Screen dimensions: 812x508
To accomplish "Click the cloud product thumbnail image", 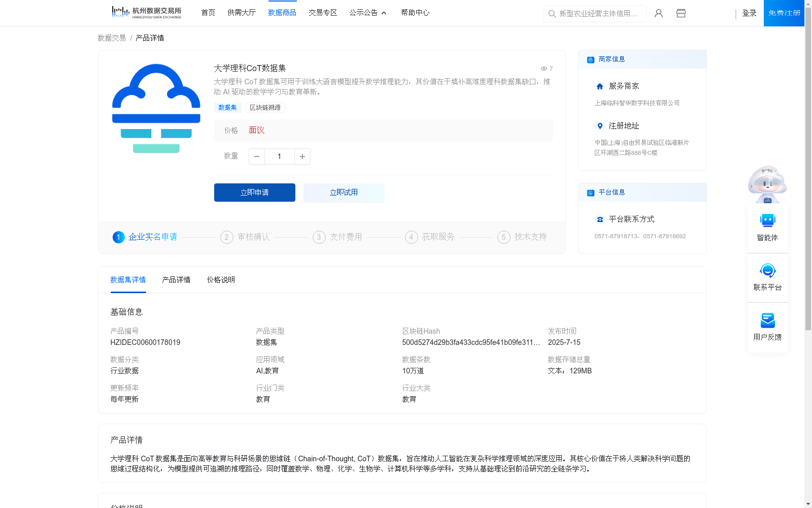I will click(156, 108).
